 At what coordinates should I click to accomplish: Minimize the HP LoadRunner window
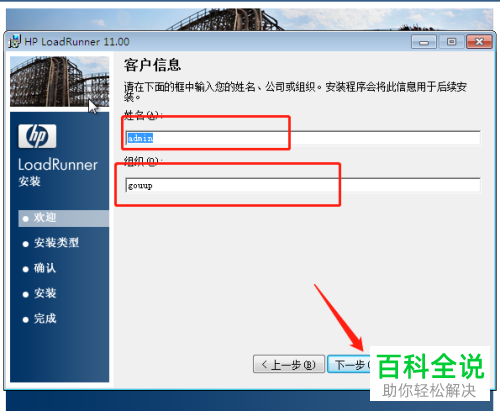point(424,42)
